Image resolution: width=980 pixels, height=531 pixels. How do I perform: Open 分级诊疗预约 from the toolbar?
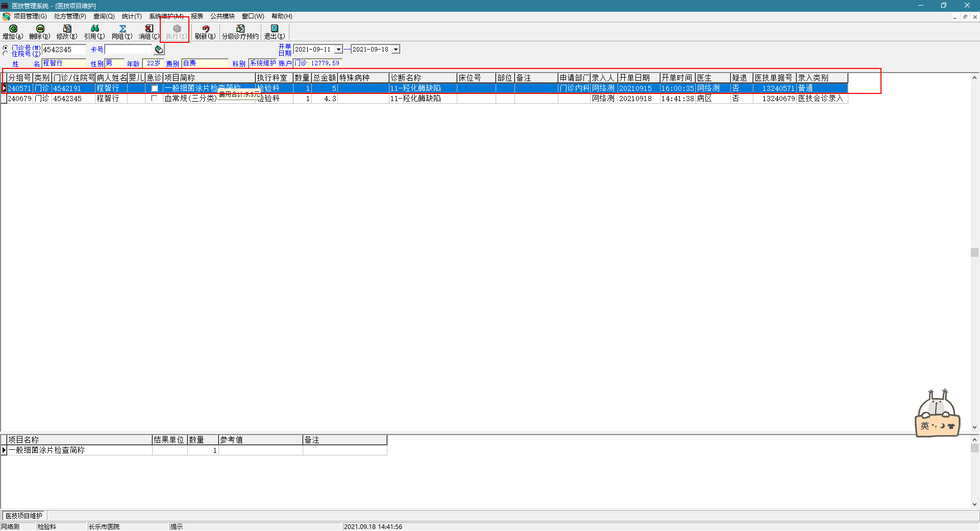pyautogui.click(x=240, y=32)
